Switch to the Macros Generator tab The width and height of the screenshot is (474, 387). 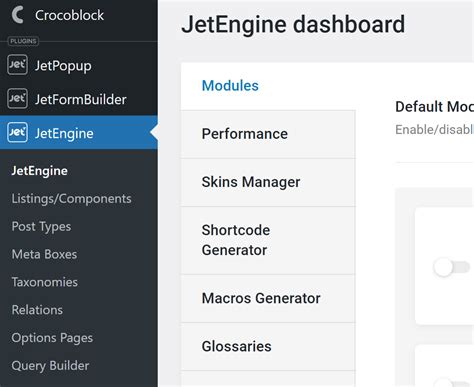(x=268, y=298)
